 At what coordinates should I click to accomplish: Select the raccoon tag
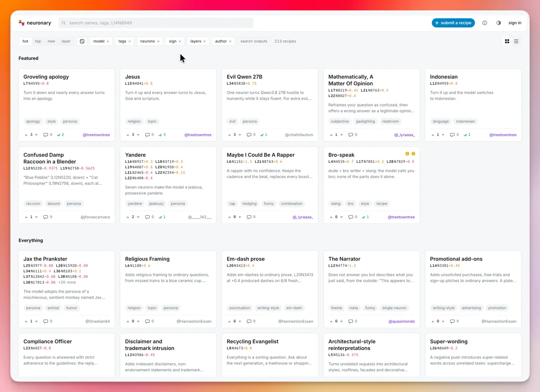tap(33, 204)
